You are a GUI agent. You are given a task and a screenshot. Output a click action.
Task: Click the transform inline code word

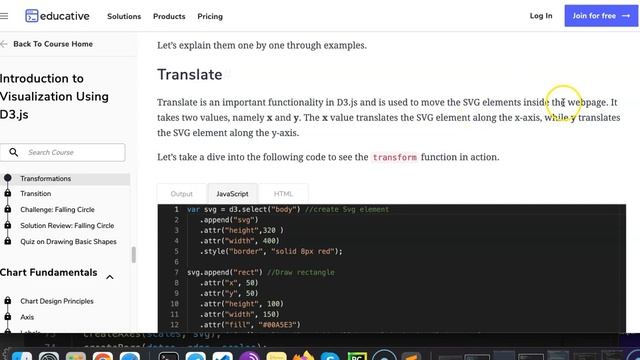point(395,157)
